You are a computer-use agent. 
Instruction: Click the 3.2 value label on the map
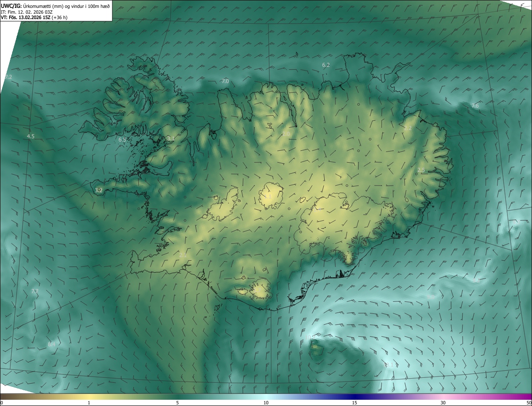[99, 190]
